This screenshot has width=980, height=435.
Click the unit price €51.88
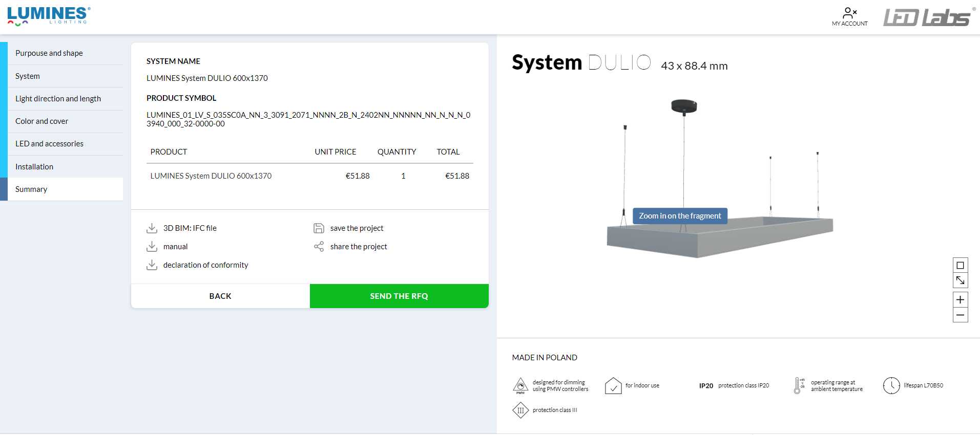[358, 176]
